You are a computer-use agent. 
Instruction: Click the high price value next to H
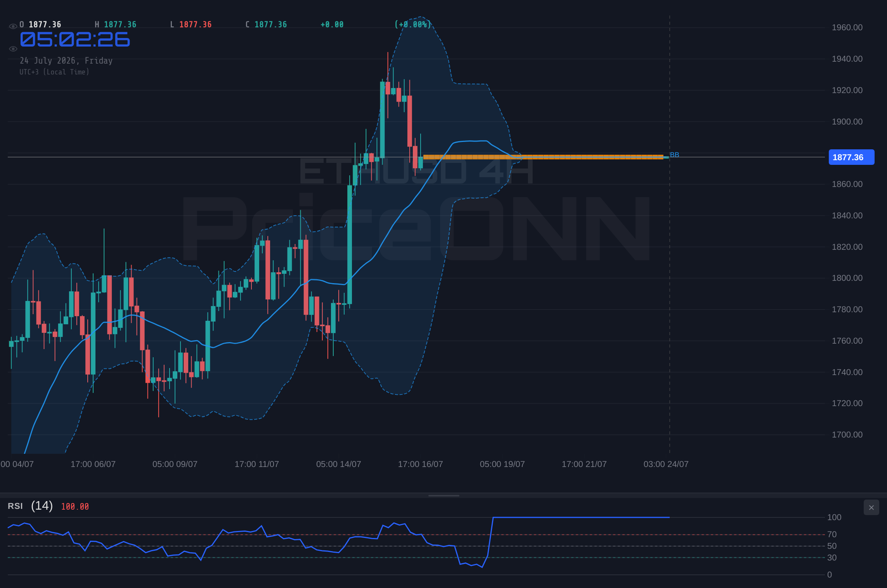point(120,24)
